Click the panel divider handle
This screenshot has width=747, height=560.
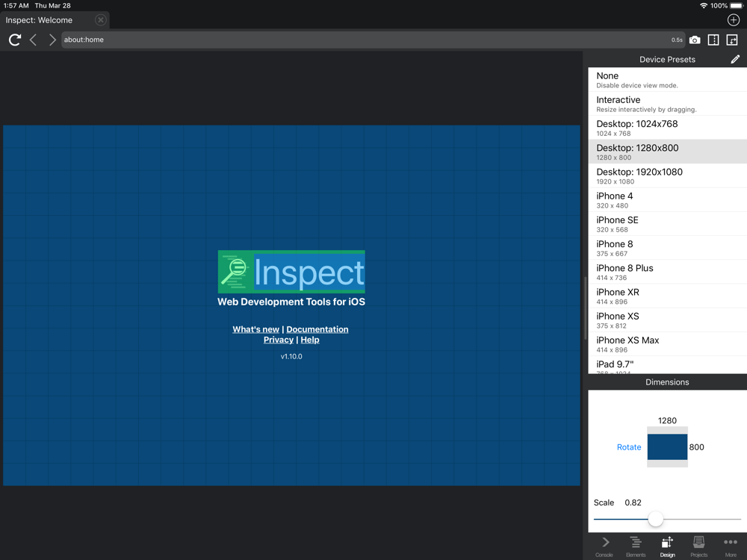[x=585, y=307]
